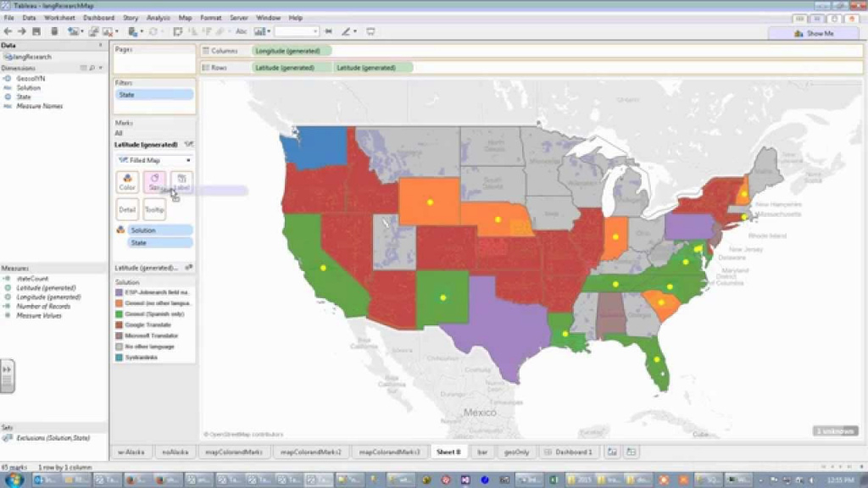Click the Google Translate legend color swatch
The height and width of the screenshot is (488, 868).
coord(119,324)
